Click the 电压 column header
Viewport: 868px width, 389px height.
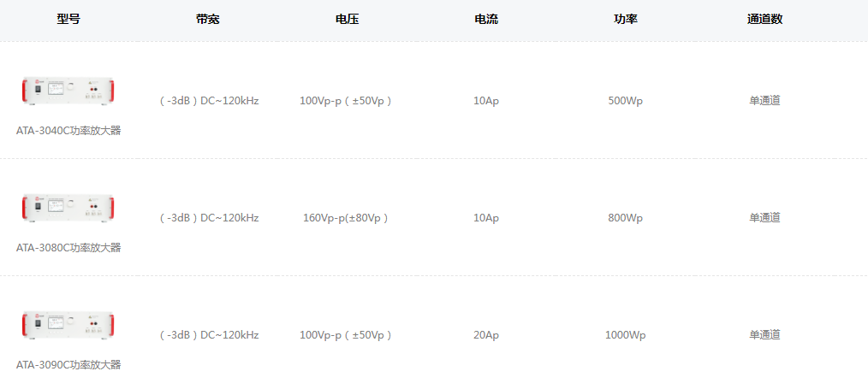click(347, 20)
